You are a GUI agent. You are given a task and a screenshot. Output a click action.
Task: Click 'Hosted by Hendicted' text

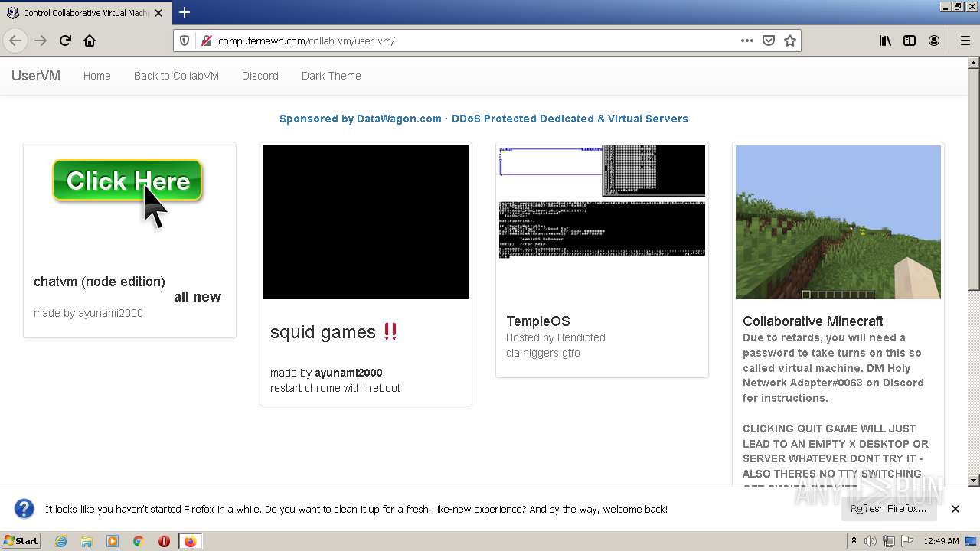pyautogui.click(x=556, y=337)
